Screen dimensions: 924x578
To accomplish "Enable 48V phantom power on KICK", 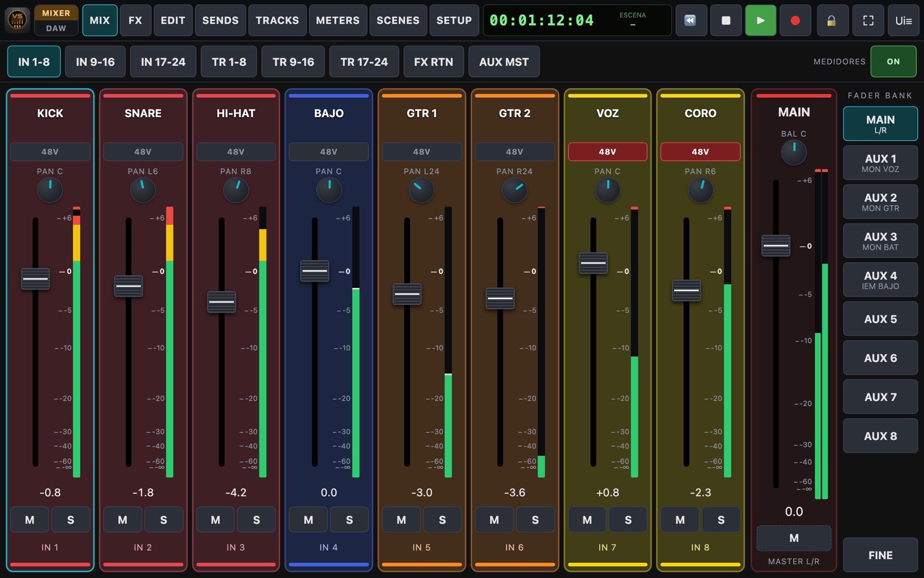I will tap(50, 152).
